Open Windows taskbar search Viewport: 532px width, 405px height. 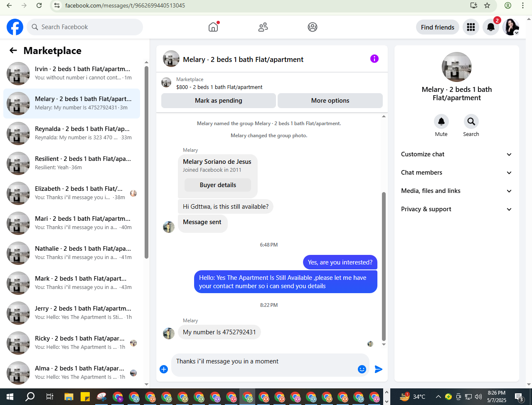pos(30,397)
